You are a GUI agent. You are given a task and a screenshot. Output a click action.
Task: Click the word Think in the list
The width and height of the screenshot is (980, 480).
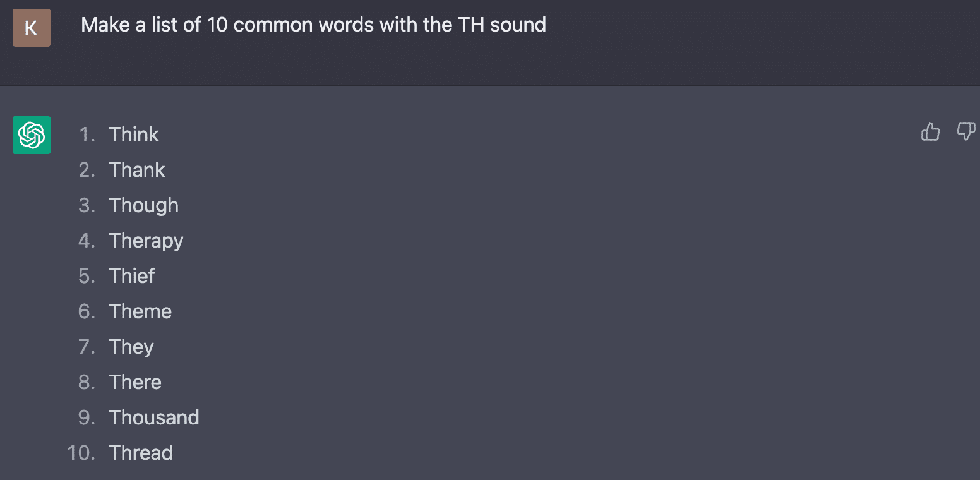pyautogui.click(x=134, y=135)
